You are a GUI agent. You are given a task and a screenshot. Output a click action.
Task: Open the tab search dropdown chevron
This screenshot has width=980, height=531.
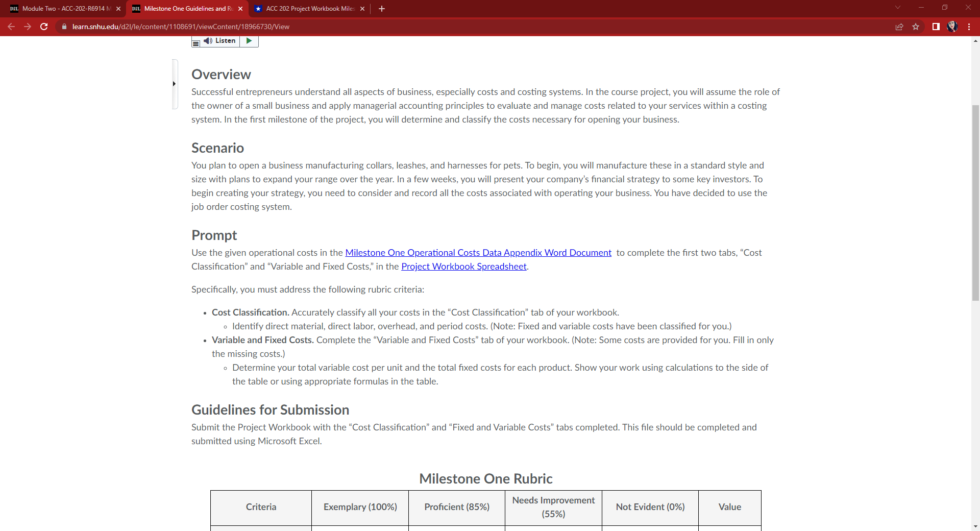point(897,8)
